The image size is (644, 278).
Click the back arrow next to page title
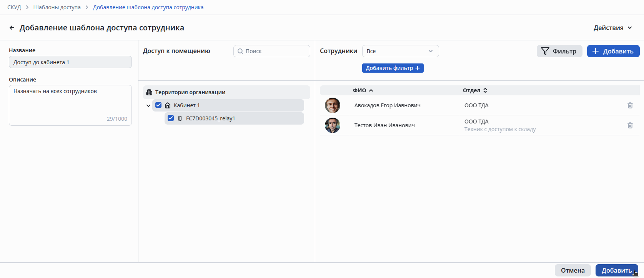pos(12,28)
